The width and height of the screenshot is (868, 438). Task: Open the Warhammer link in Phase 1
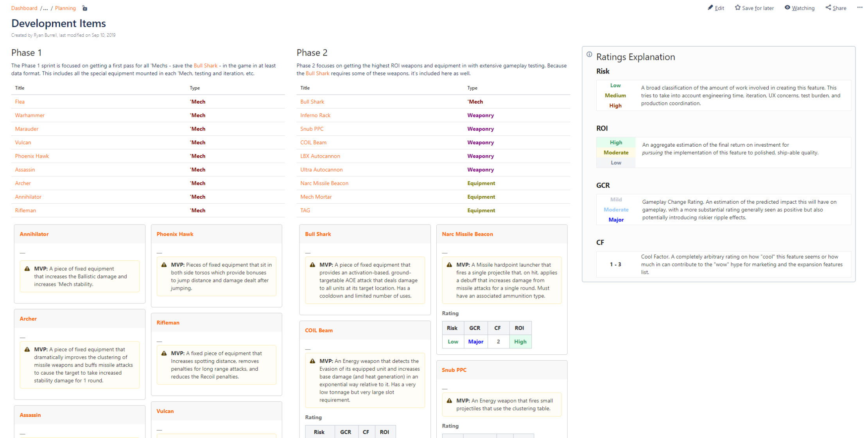click(x=30, y=115)
